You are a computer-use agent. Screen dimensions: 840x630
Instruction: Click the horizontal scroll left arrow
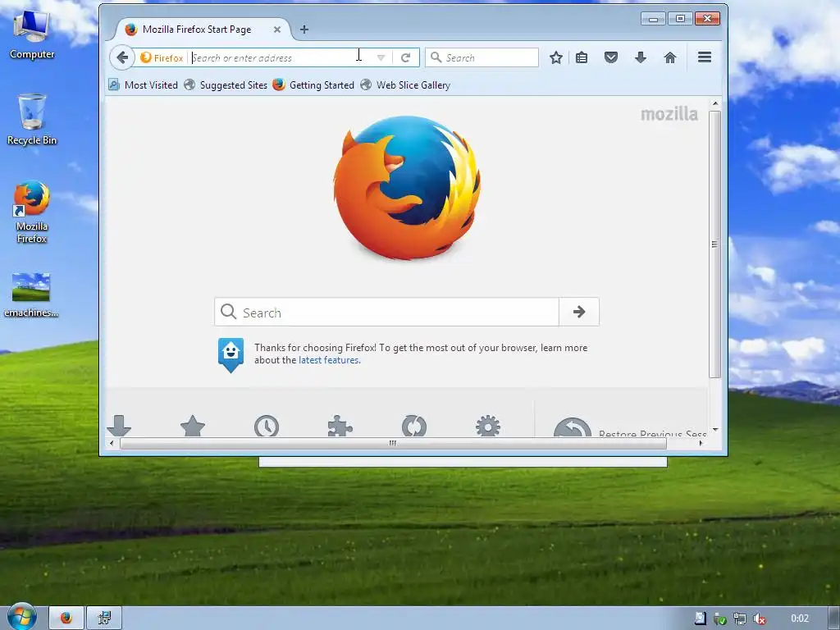coord(112,443)
